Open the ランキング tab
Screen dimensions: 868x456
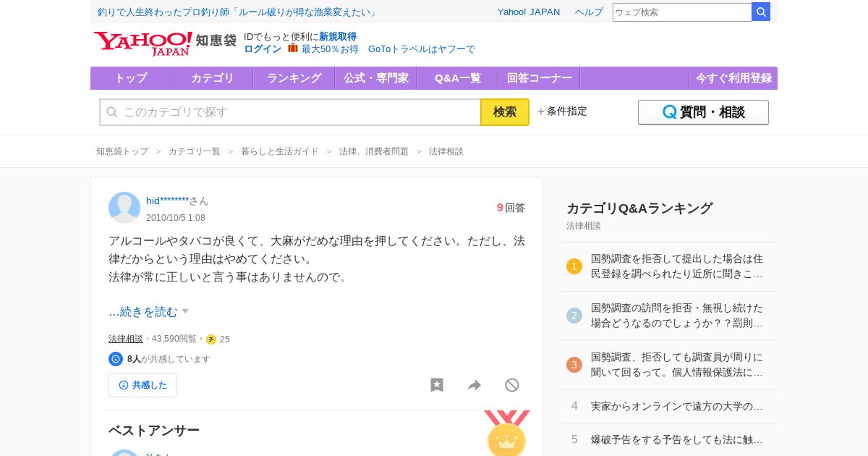pos(294,78)
